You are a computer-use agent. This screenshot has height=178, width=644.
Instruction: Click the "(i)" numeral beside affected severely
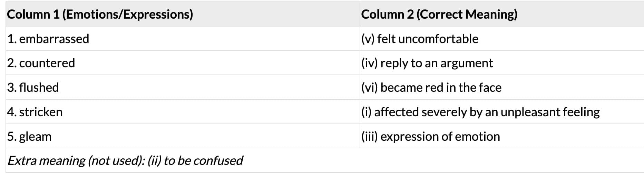[x=366, y=112]
